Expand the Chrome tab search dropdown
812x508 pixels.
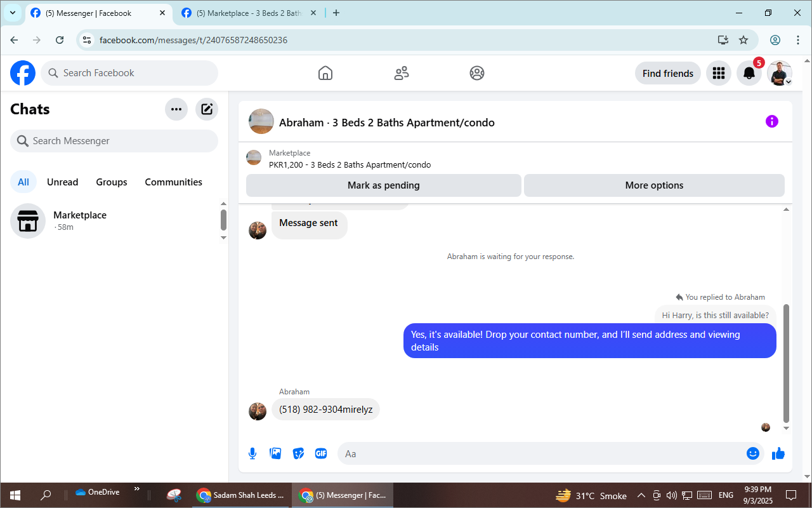point(13,13)
